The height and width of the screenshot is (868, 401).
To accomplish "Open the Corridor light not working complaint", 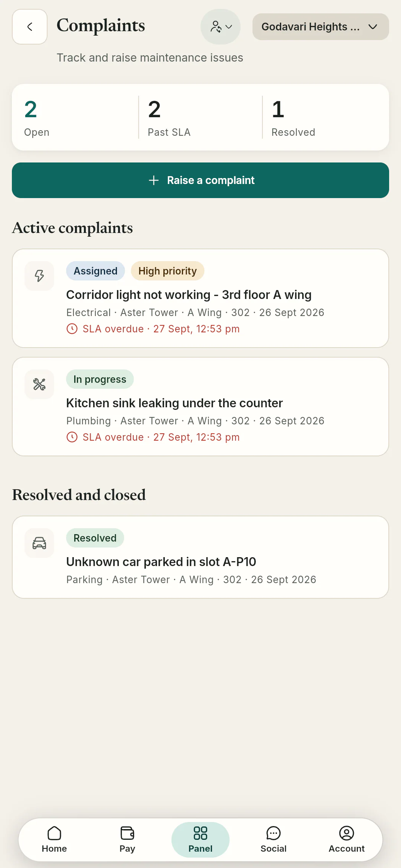I will (200, 298).
